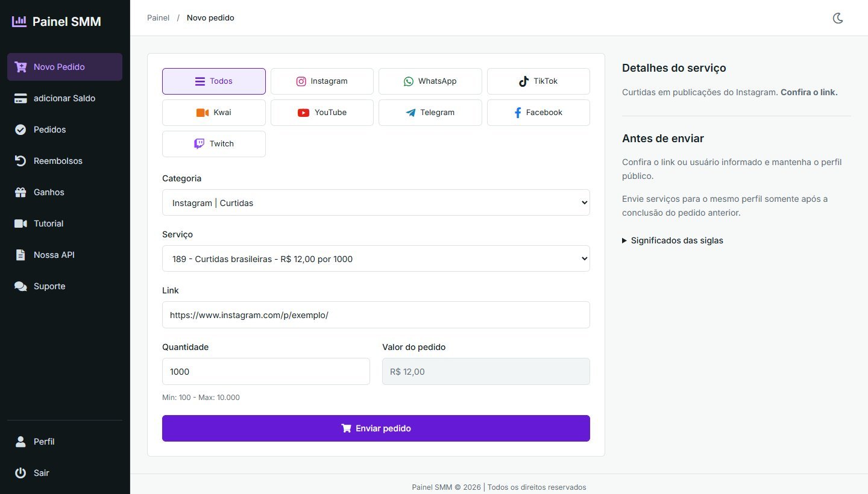The height and width of the screenshot is (494, 868).
Task: Select the Todos filter tab
Action: (x=214, y=81)
